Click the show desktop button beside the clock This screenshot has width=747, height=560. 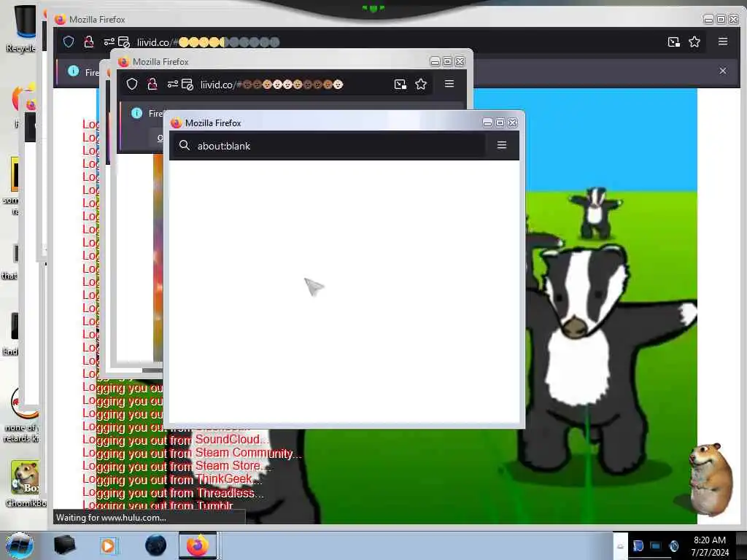742,545
